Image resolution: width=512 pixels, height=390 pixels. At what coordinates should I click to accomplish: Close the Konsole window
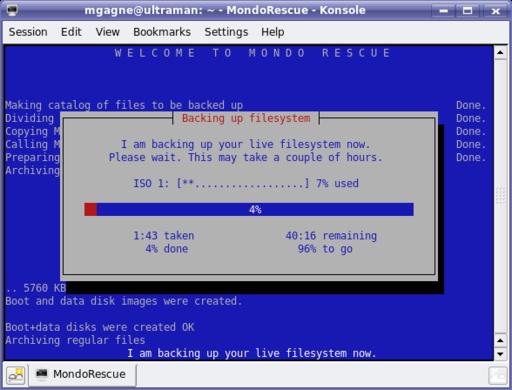[496, 11]
